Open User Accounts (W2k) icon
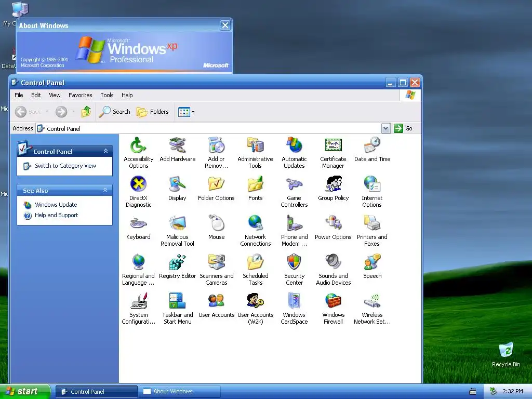This screenshot has width=532, height=399. click(256, 301)
